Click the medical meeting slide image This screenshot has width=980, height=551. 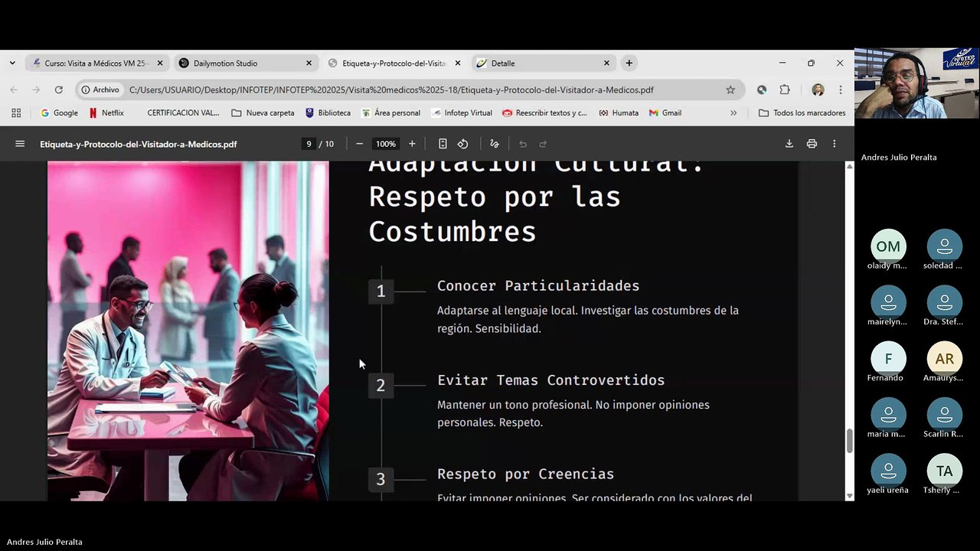pyautogui.click(x=188, y=331)
